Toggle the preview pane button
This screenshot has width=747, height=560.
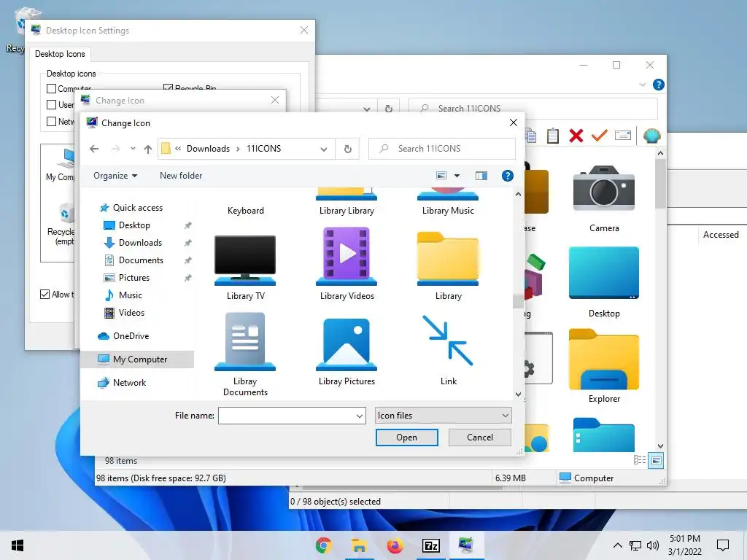481,176
